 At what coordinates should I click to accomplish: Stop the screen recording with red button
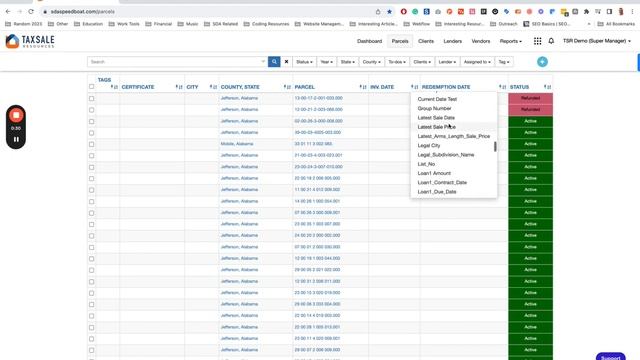coord(16,115)
